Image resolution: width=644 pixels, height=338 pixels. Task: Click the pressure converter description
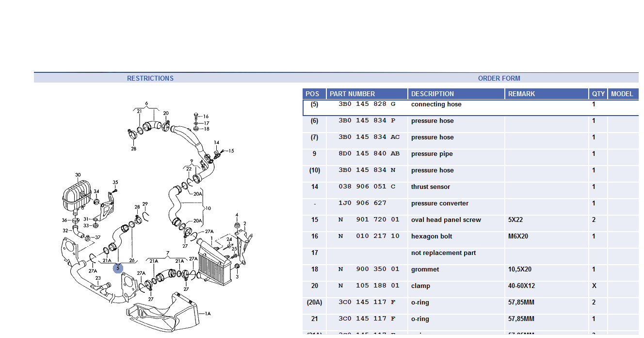click(x=439, y=203)
